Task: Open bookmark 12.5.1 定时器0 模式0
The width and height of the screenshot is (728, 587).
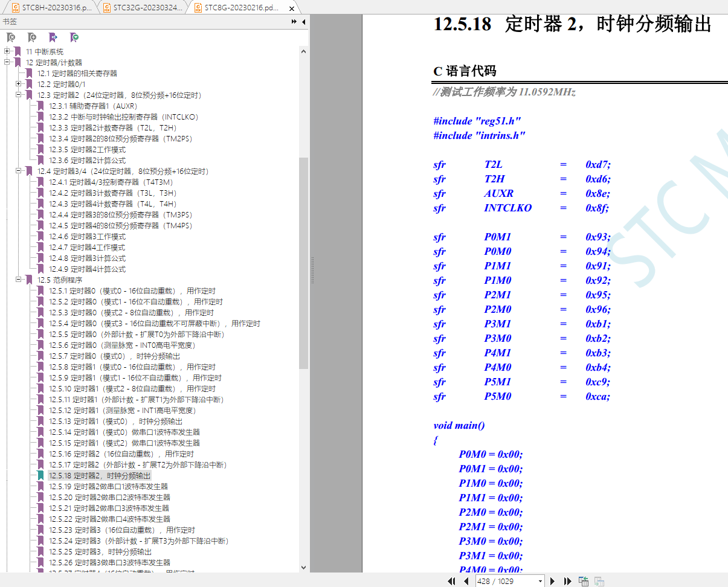Action: (x=132, y=290)
